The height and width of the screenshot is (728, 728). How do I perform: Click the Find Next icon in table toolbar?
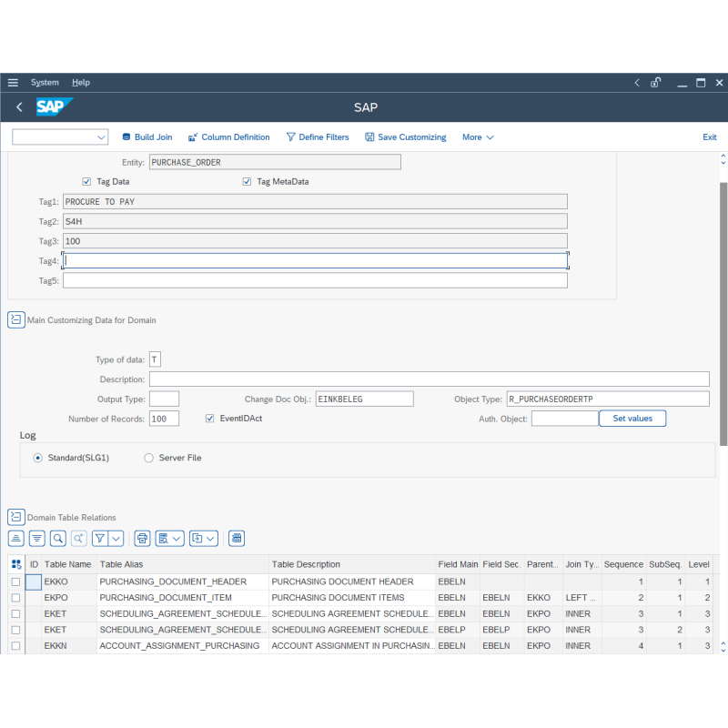pyautogui.click(x=79, y=539)
